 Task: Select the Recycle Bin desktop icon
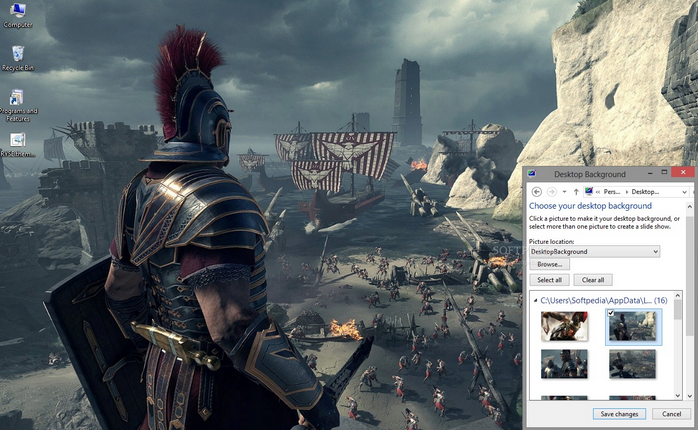(x=18, y=58)
